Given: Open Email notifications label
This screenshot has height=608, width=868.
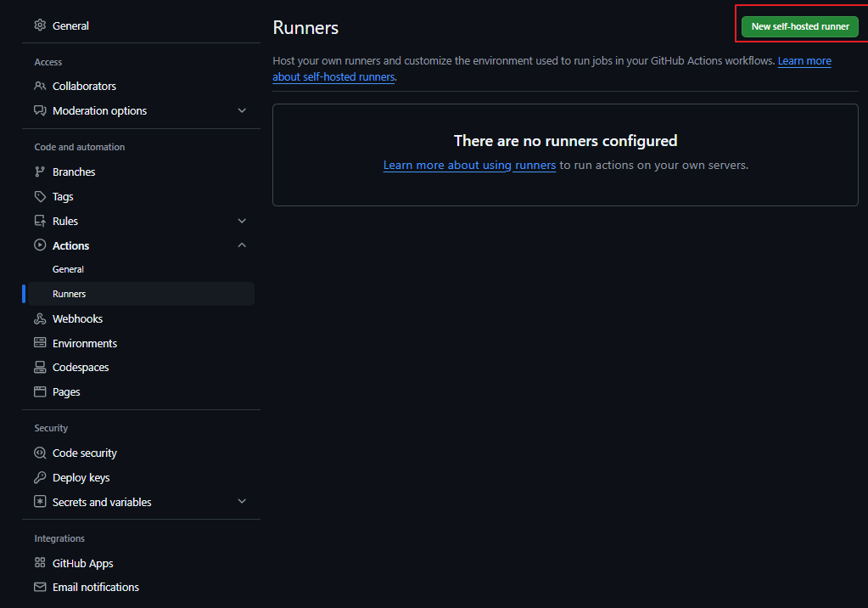Looking at the screenshot, I should (95, 588).
